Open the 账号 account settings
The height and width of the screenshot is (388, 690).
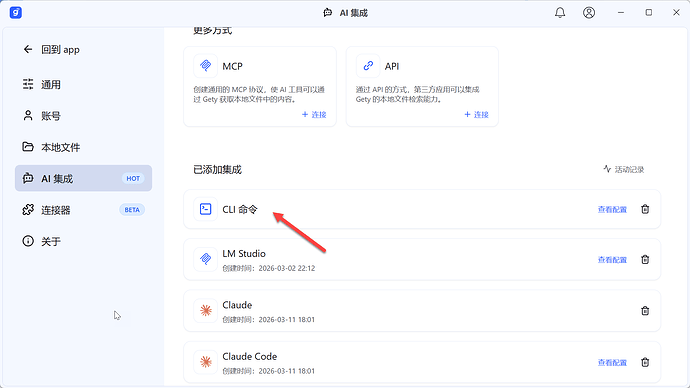(x=84, y=116)
